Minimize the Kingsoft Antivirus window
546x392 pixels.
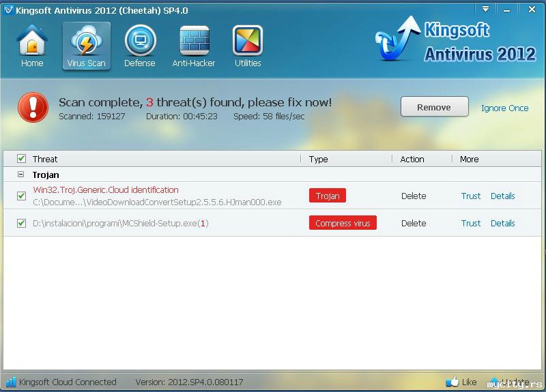point(506,10)
